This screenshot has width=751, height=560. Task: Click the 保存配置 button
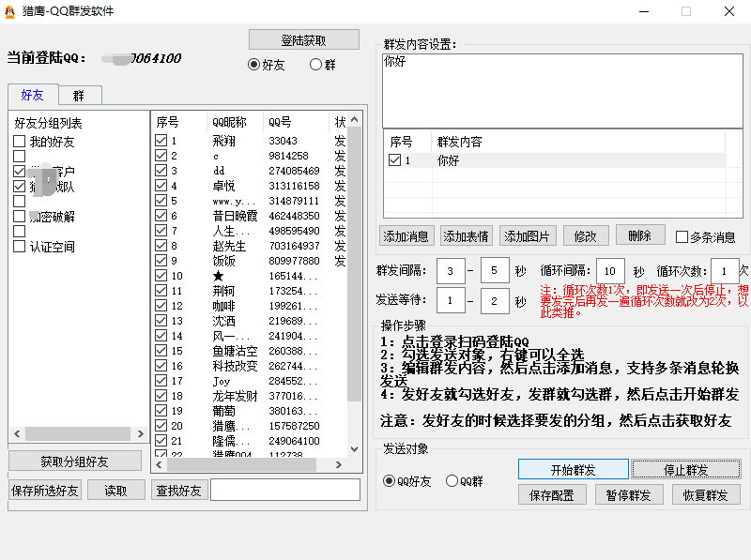552,494
